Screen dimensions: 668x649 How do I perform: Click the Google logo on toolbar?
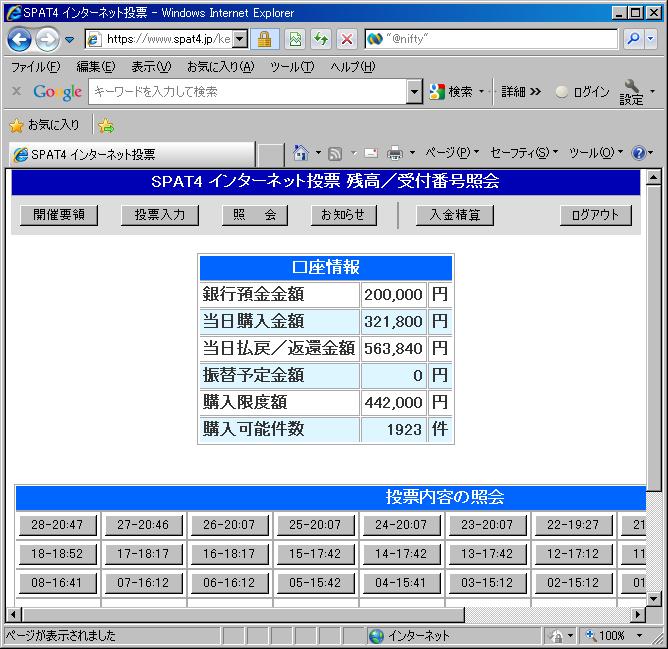(x=58, y=92)
